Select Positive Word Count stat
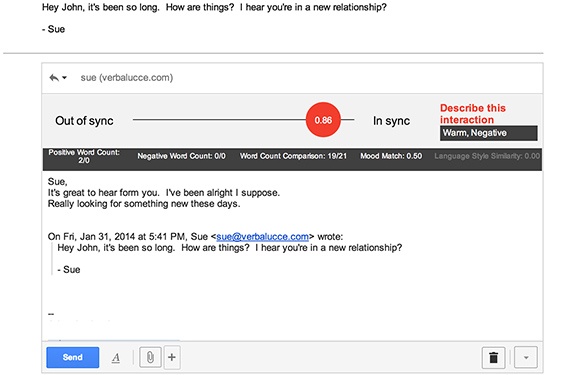 point(84,156)
